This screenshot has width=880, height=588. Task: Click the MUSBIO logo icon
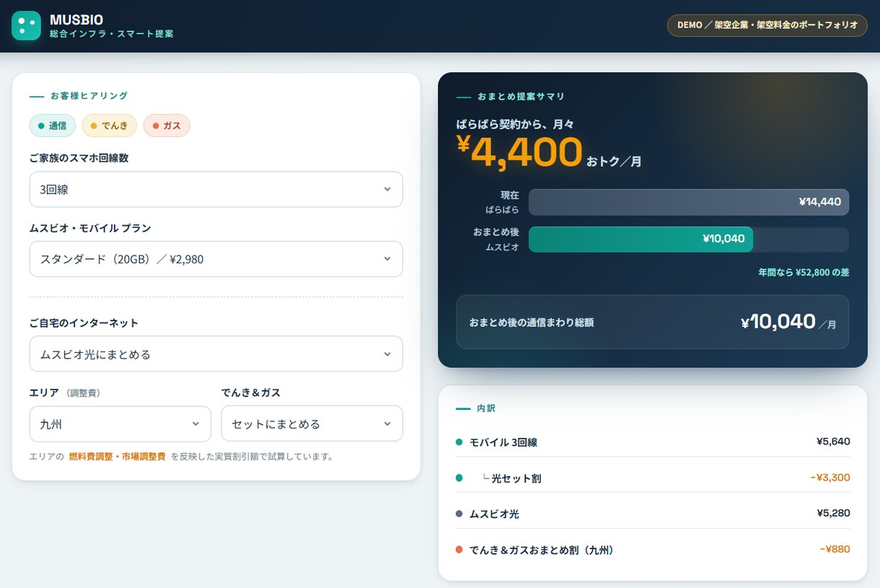point(26,26)
